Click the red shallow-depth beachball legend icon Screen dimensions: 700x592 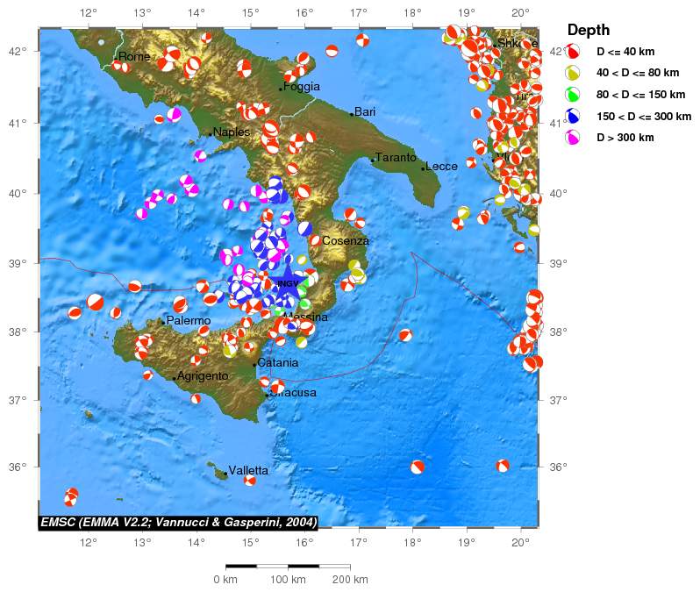coord(572,52)
